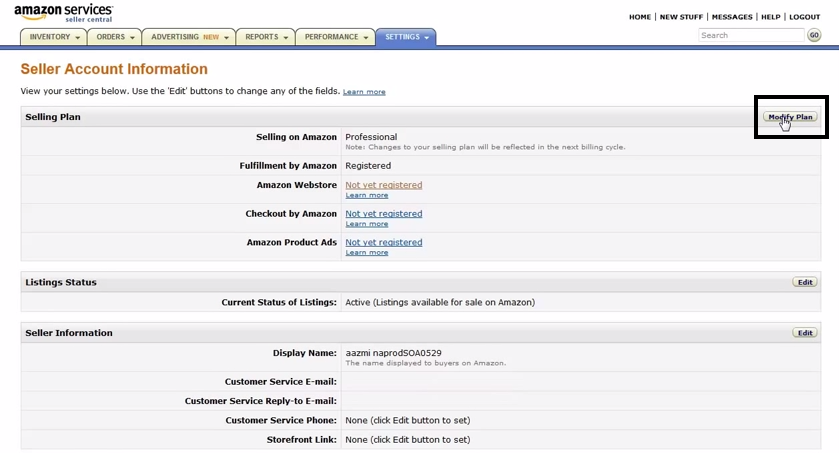Open the NEW STUFF header link

point(681,17)
